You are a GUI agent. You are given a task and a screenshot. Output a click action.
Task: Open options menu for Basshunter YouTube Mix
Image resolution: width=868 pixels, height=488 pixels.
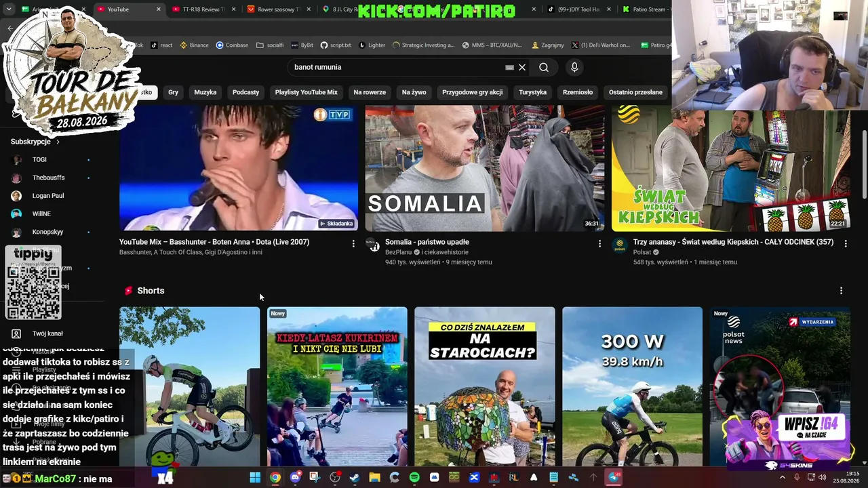(x=353, y=243)
